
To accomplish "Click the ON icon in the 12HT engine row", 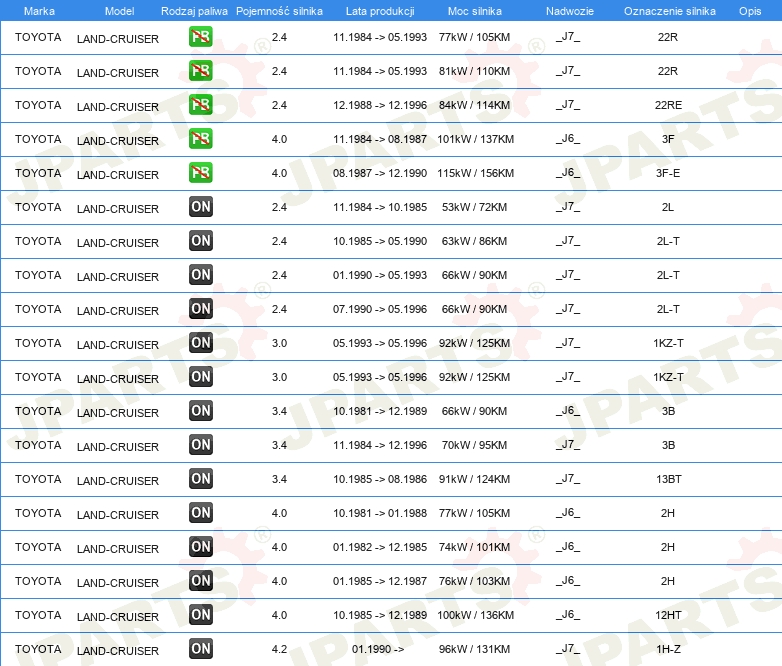I will click(x=201, y=615).
